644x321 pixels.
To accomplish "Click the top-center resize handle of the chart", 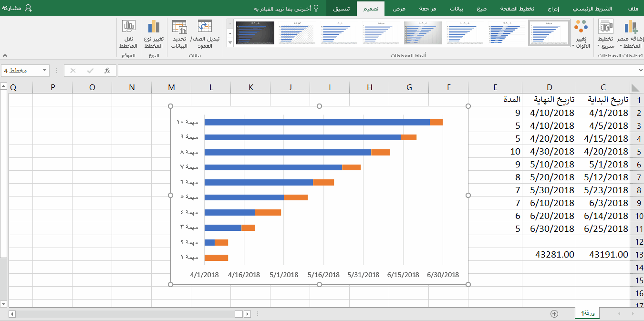I will (319, 106).
